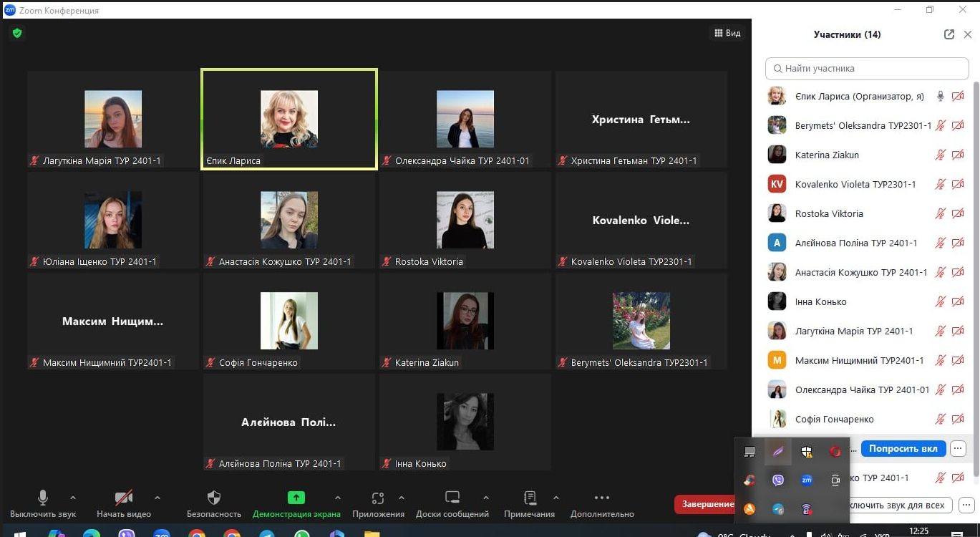Click the blue Попросить вкл button
The width and height of the screenshot is (980, 537).
click(x=903, y=448)
